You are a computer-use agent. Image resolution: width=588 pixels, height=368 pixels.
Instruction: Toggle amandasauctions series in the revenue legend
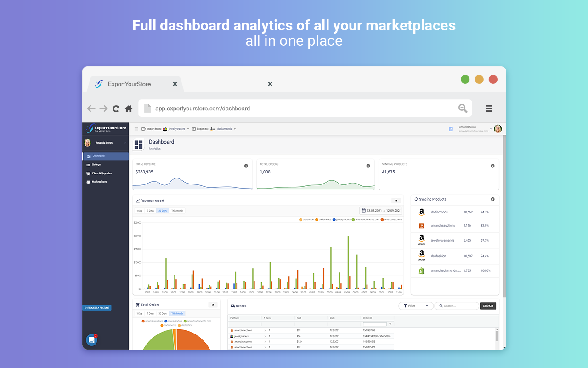[392, 220]
